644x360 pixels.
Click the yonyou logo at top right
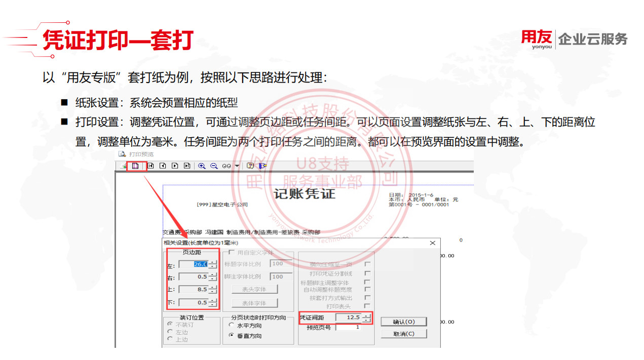537,39
